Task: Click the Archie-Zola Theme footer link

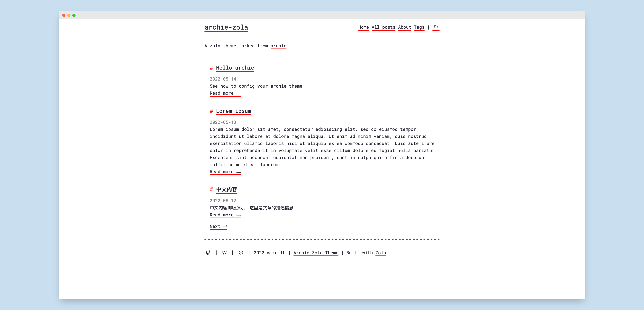Action: tap(316, 253)
